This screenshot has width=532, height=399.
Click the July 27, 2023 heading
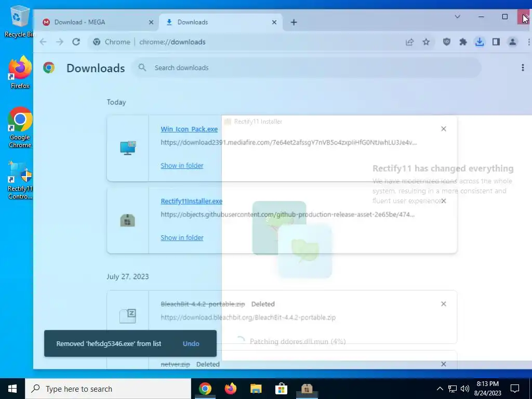128,276
